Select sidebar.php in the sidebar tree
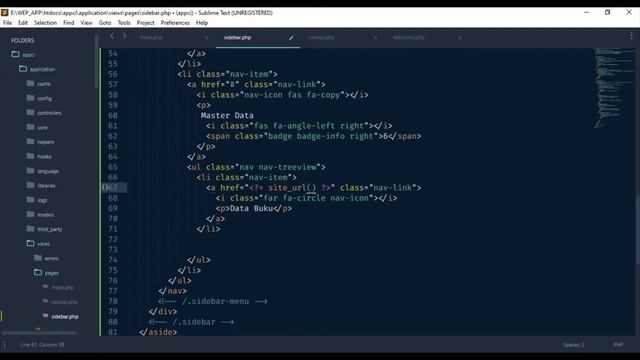 click(x=65, y=316)
